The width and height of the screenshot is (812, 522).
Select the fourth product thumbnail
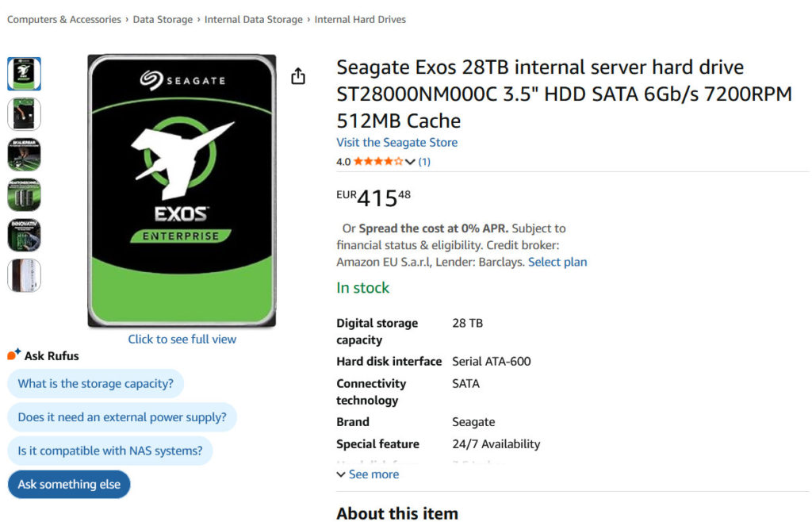click(24, 195)
